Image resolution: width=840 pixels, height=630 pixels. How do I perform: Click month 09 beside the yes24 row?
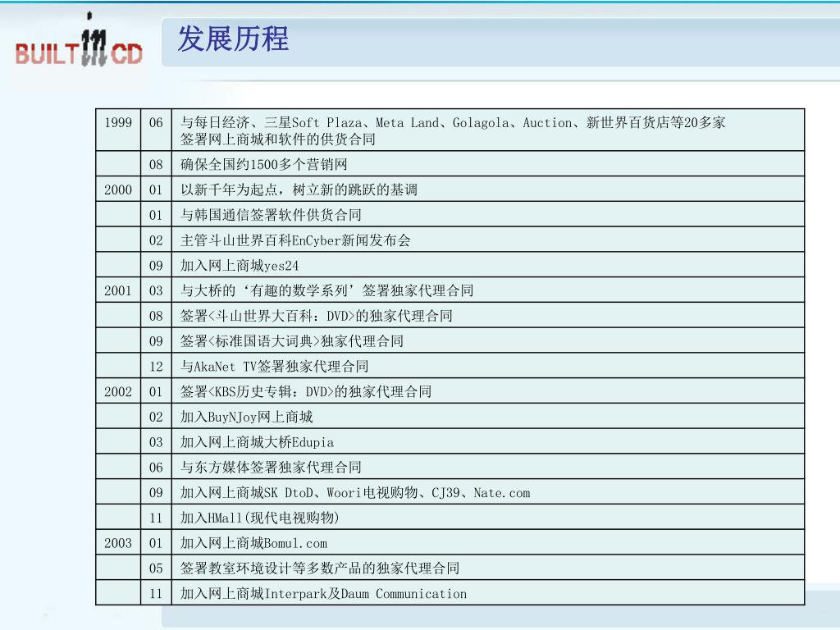(156, 265)
